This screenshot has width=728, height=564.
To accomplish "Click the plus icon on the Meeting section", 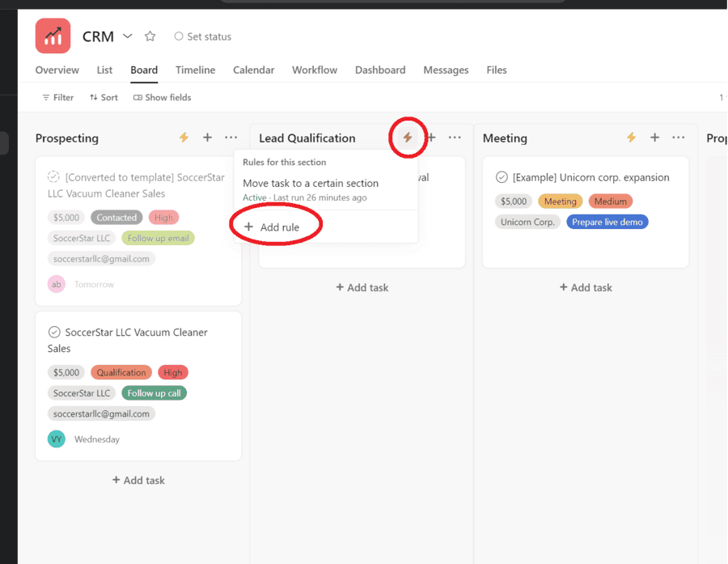I will (x=654, y=138).
